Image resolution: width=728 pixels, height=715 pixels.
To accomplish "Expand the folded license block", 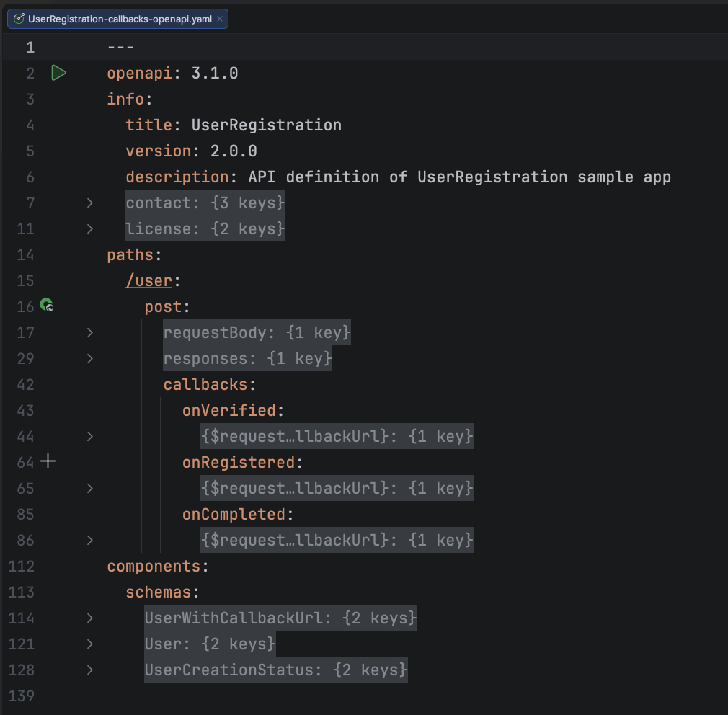I will point(89,229).
